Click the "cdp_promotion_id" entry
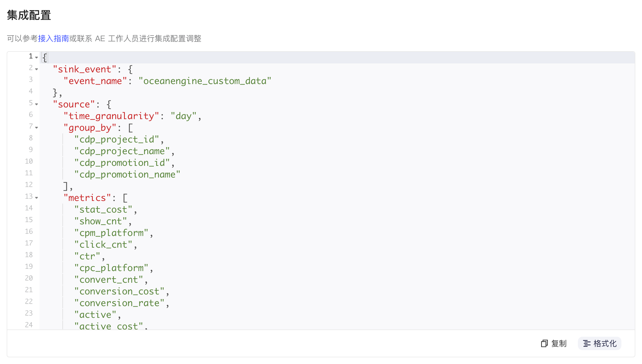Viewport: 642px width, 364px height. pyautogui.click(x=122, y=163)
